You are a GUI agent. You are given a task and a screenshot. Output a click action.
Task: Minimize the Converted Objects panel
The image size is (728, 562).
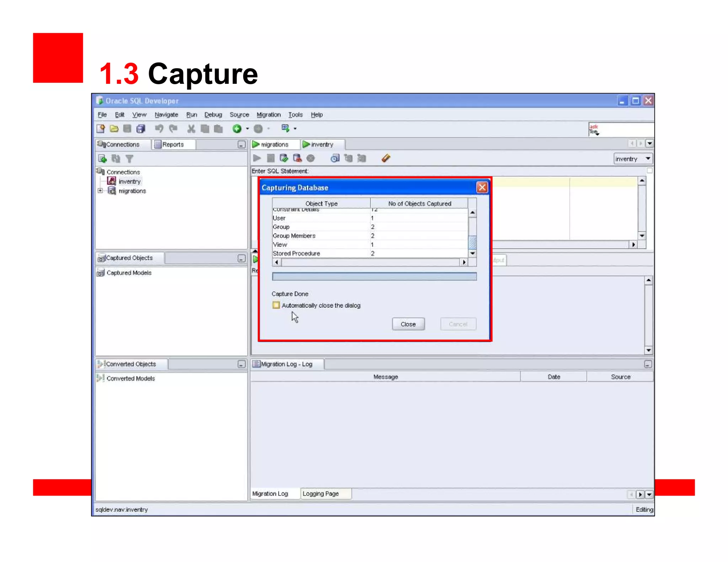point(241,364)
